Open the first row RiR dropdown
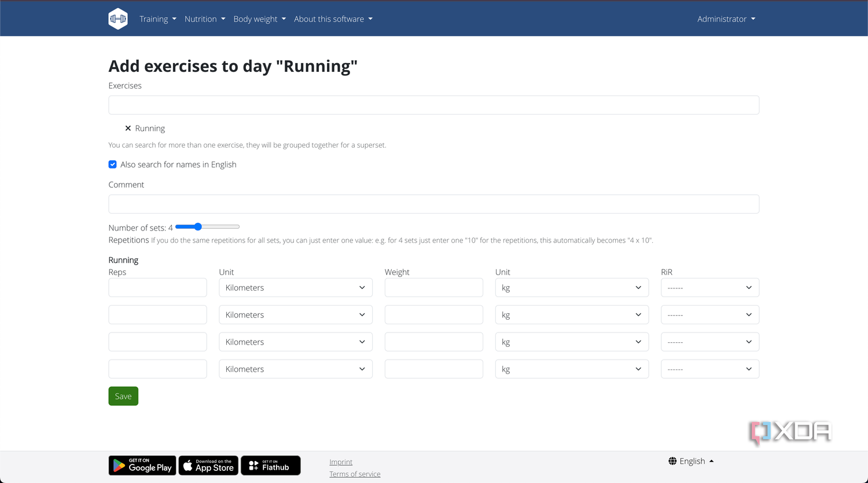Viewport: 868px width, 483px height. 710,288
